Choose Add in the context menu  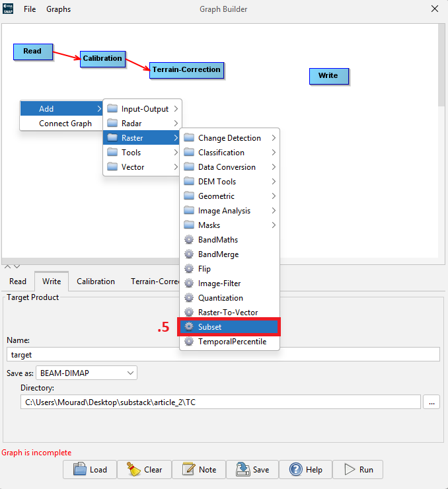[x=61, y=109]
